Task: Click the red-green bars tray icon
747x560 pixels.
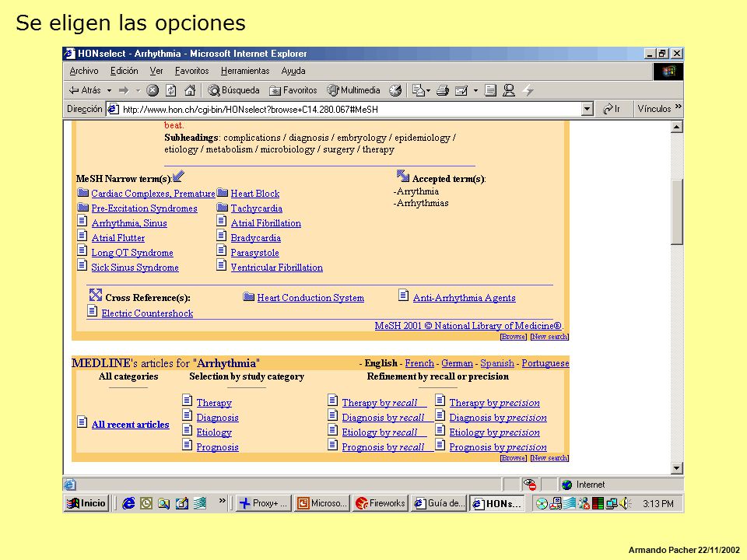Action: click(598, 503)
